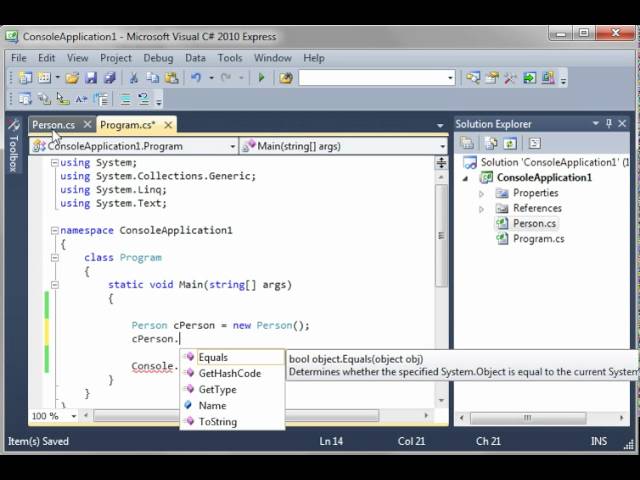Click the Find in Files icon
This screenshot has height=480, width=640.
click(286, 78)
